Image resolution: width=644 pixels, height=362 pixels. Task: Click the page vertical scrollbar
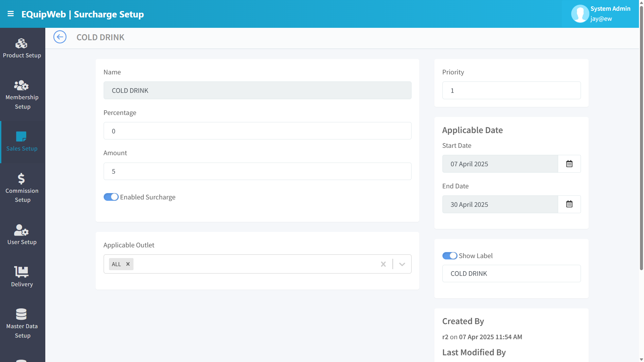coord(641,137)
